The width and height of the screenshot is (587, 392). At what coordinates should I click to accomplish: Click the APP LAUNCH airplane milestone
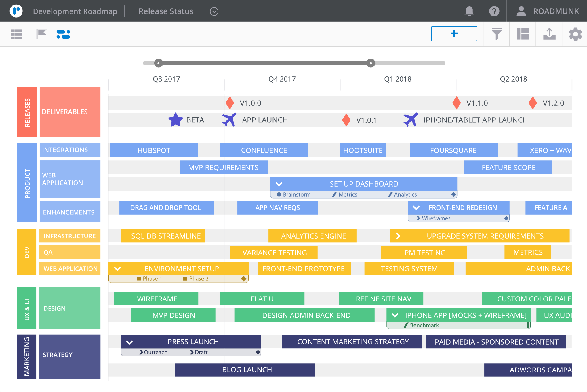tap(229, 120)
